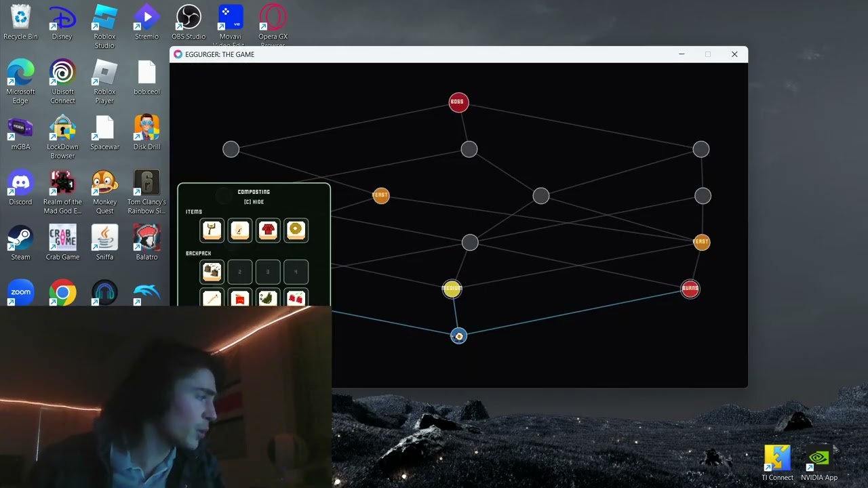Open the OBS Studio desktop shortcut
Viewport: 868px width, 488px height.
189,22
